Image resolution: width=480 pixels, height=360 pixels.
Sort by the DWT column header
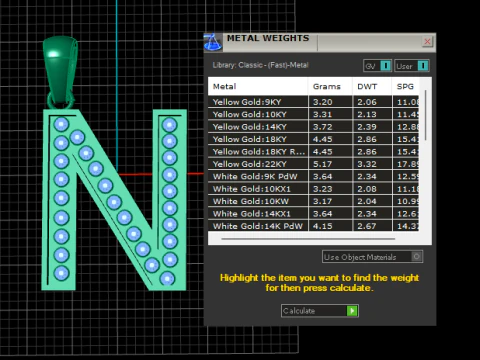tap(372, 87)
